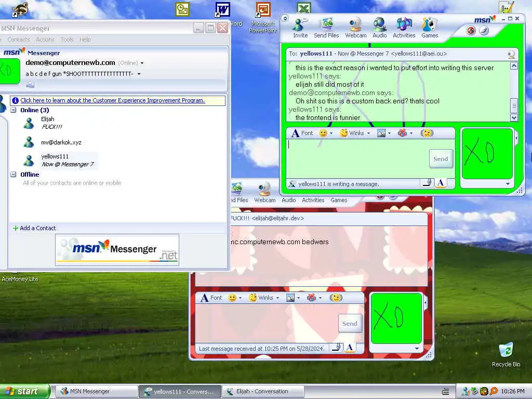
Task: Select Microsoft PowerPoint desktop shortcut
Action: 263,18
